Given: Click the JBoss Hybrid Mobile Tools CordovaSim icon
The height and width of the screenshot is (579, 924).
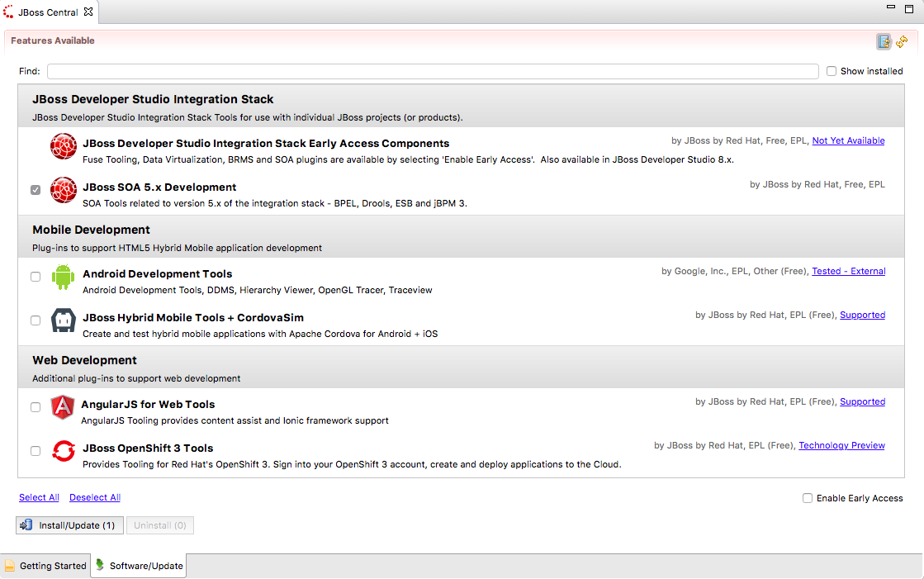Looking at the screenshot, I should 63,321.
